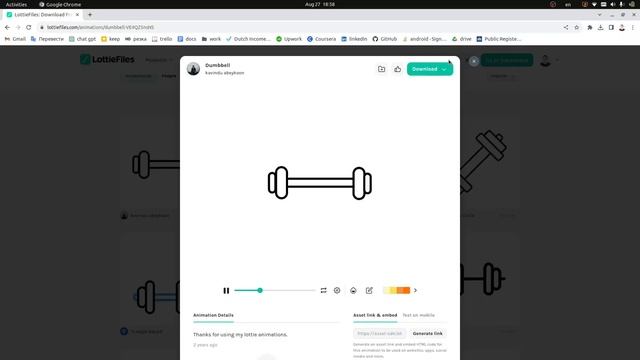Image resolution: width=640 pixels, height=360 pixels.
Task: Open the Chrome downloads icon
Action: (x=600, y=27)
